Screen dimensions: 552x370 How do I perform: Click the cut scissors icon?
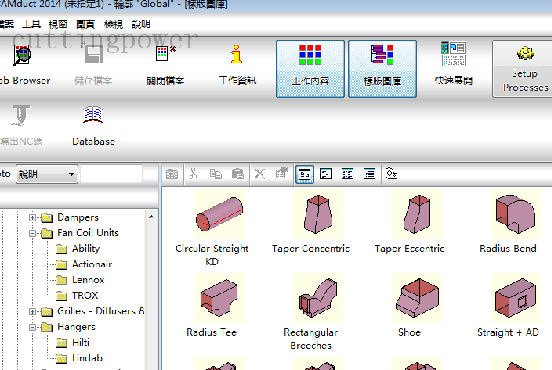point(193,174)
